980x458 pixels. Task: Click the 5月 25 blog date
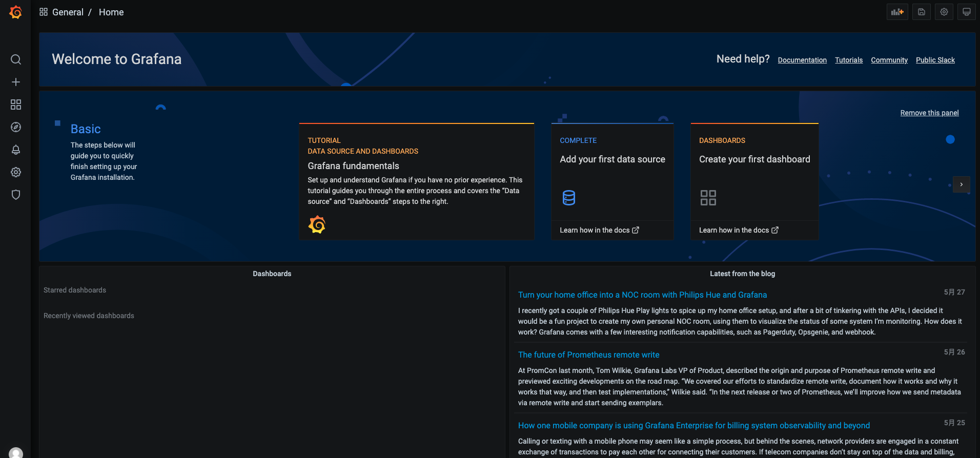coord(954,423)
